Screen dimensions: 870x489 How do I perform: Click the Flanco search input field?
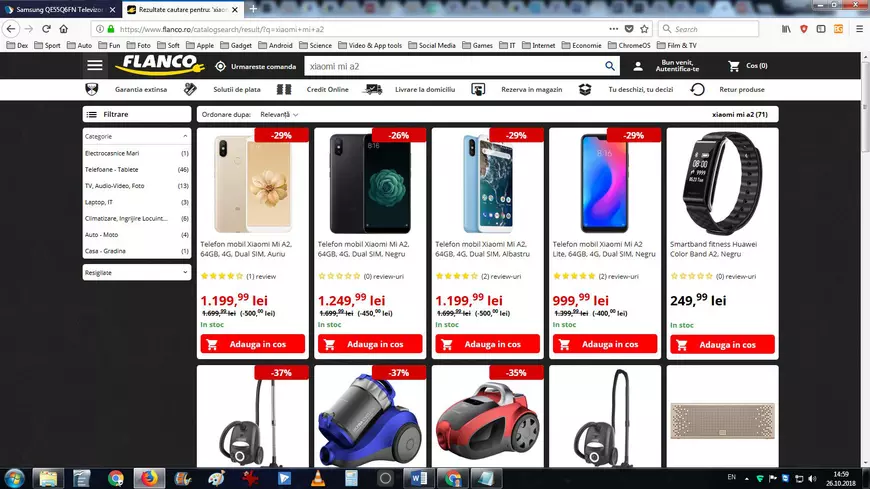453,66
